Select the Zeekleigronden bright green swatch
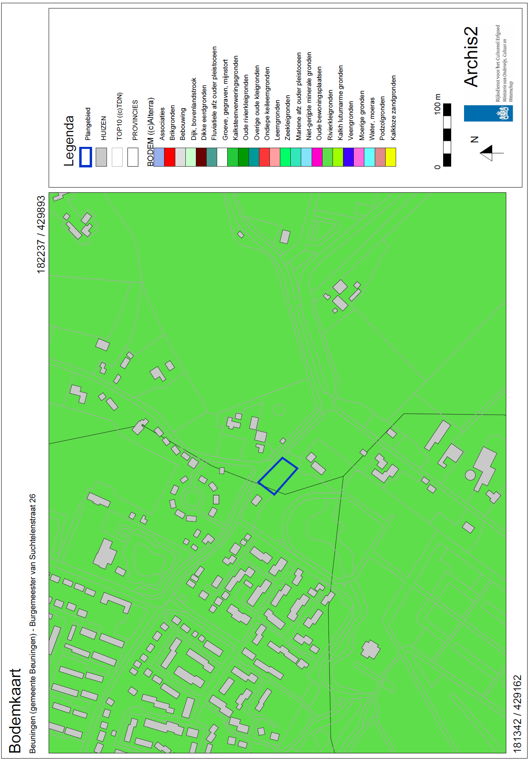This screenshot has width=532, height=763. click(286, 157)
